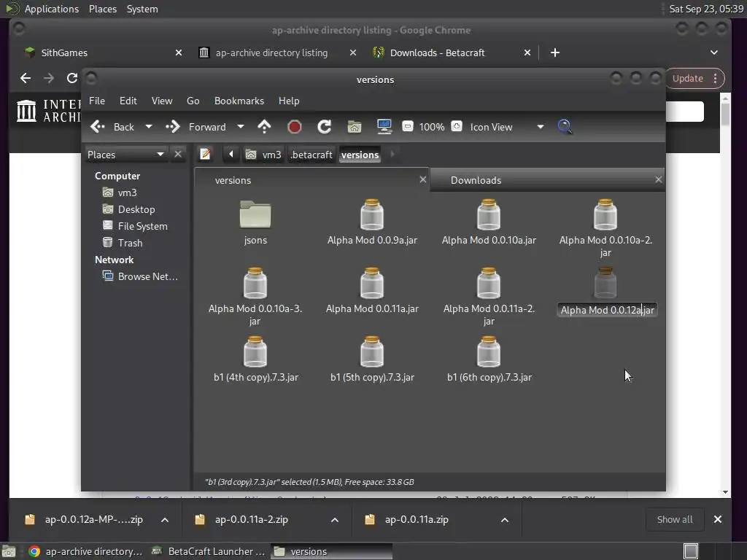The width and height of the screenshot is (747, 560).
Task: Show all Chrome downloads
Action: [675, 519]
